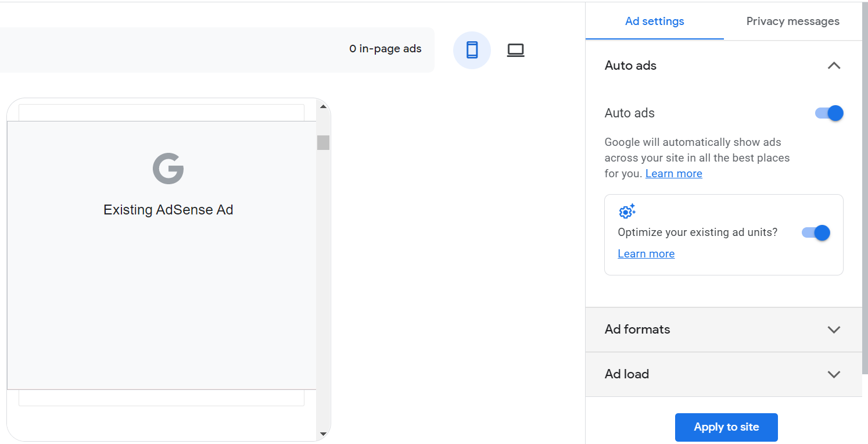Expand the Ad formats section
The height and width of the screenshot is (444, 868).
tap(834, 330)
